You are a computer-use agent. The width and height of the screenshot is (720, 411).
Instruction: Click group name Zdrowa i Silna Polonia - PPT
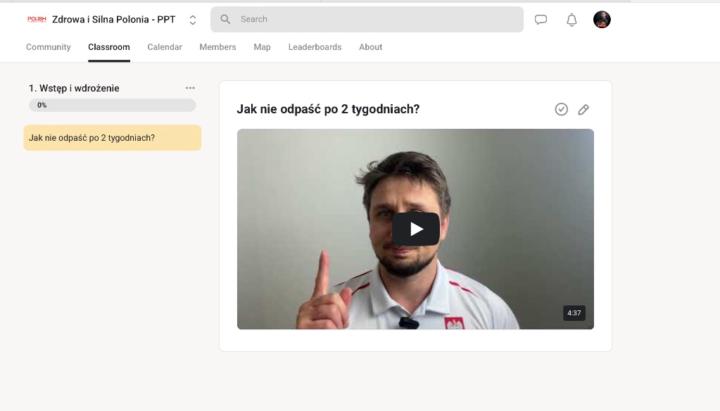click(x=113, y=19)
